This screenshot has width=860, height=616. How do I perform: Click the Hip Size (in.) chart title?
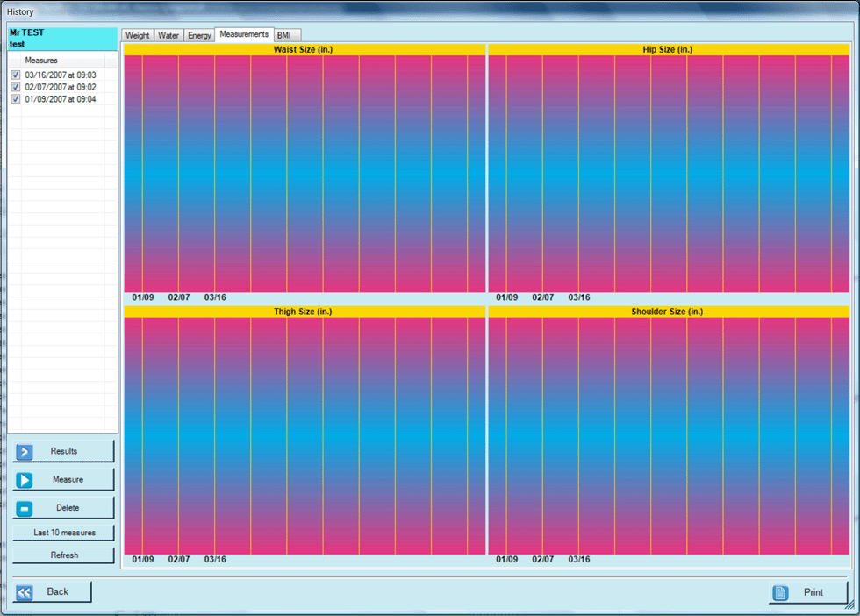668,49
